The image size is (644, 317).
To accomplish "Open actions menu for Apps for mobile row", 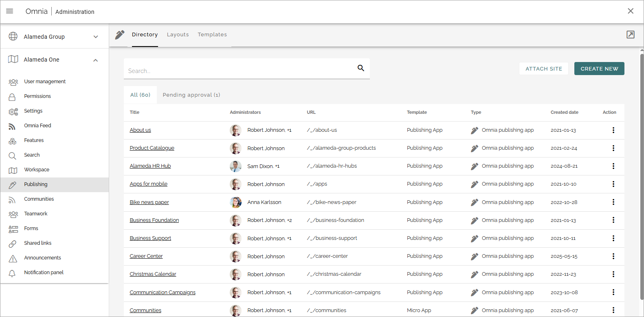I will 613,184.
